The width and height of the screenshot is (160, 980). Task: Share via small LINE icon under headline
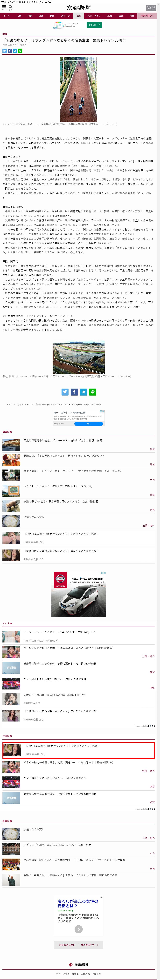click(x=20, y=51)
